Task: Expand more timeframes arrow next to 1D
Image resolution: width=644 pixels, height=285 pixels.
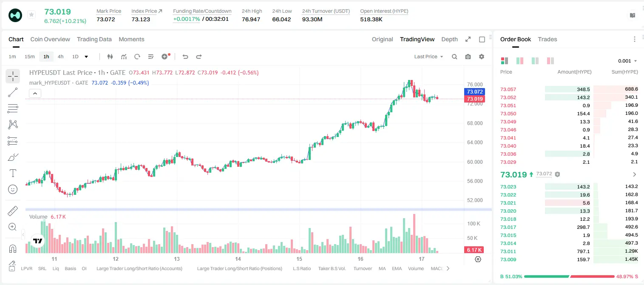Action: click(x=86, y=57)
